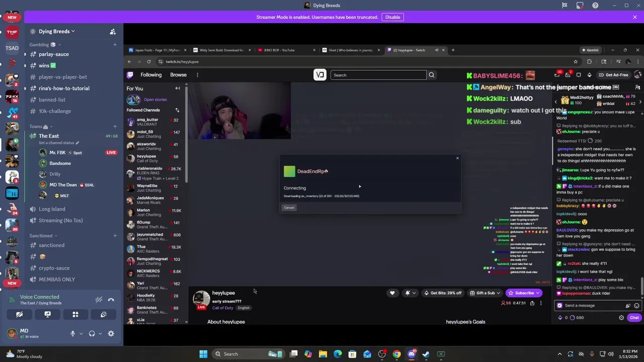Collapse the For You sidebar
Viewport: 644px width, 362px height.
(178, 88)
